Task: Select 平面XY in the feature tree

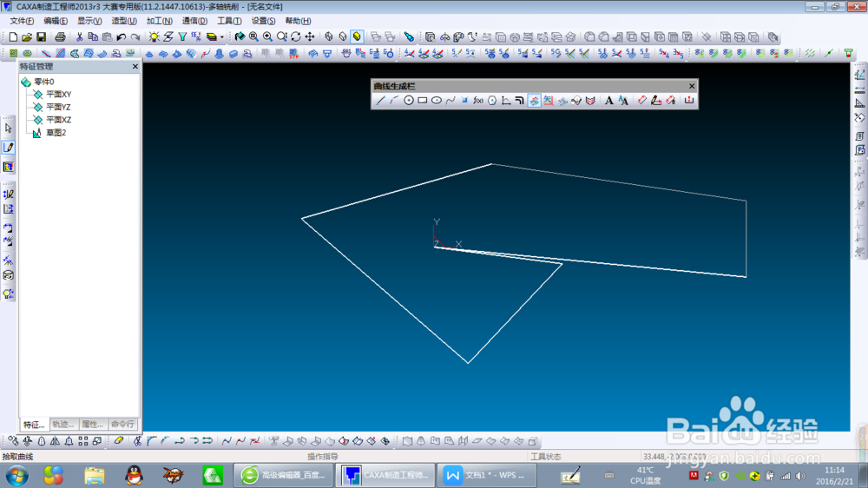Action: coord(58,95)
